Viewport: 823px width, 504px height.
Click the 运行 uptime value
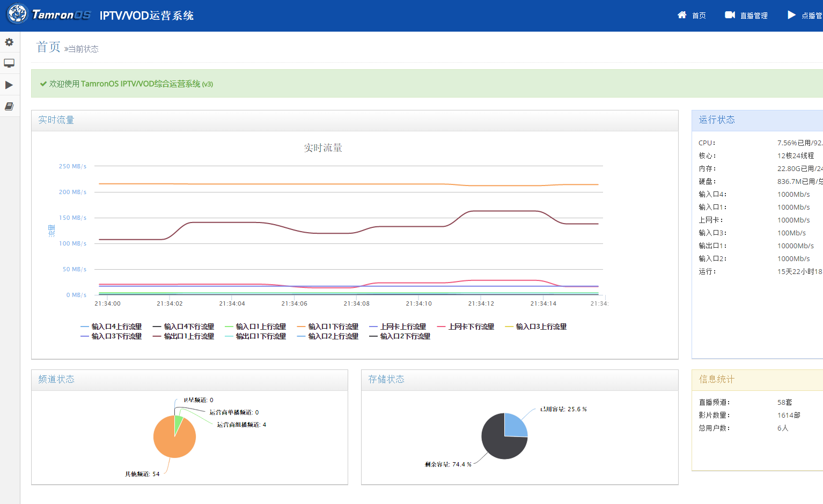tap(800, 271)
